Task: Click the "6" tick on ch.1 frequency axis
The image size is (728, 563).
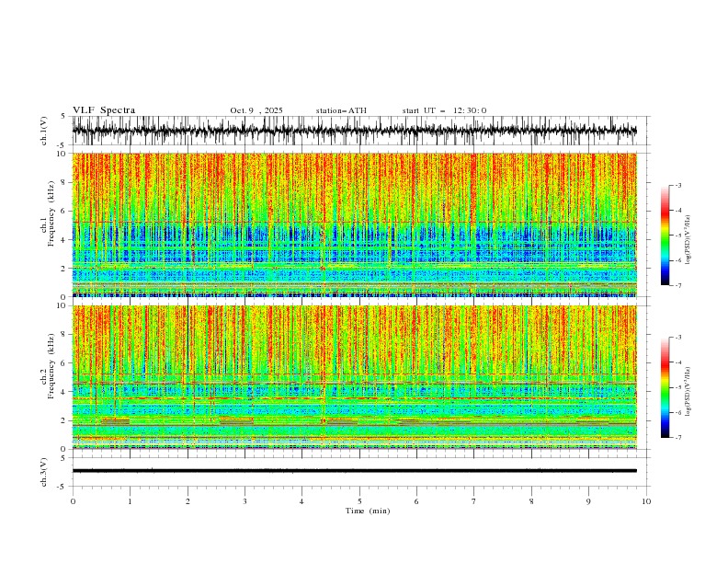Action: 65,211
